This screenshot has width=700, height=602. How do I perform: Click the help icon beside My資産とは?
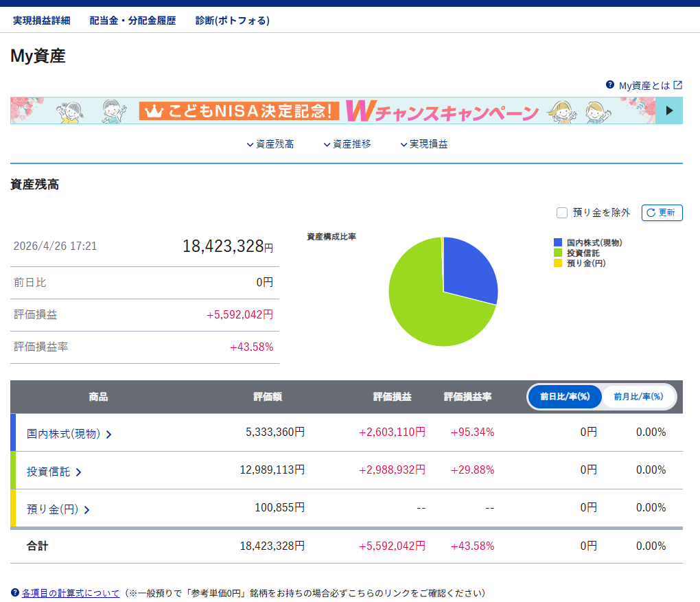click(x=609, y=85)
